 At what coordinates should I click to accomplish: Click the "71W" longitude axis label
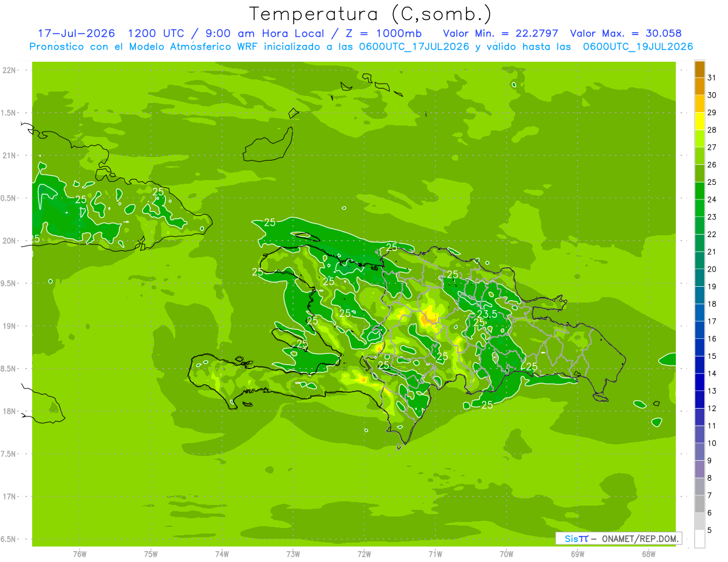click(x=435, y=554)
